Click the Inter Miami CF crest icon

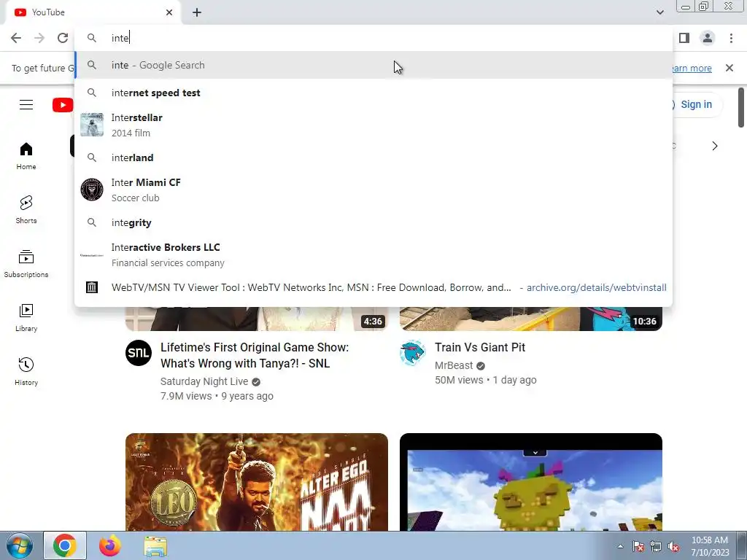pos(92,190)
